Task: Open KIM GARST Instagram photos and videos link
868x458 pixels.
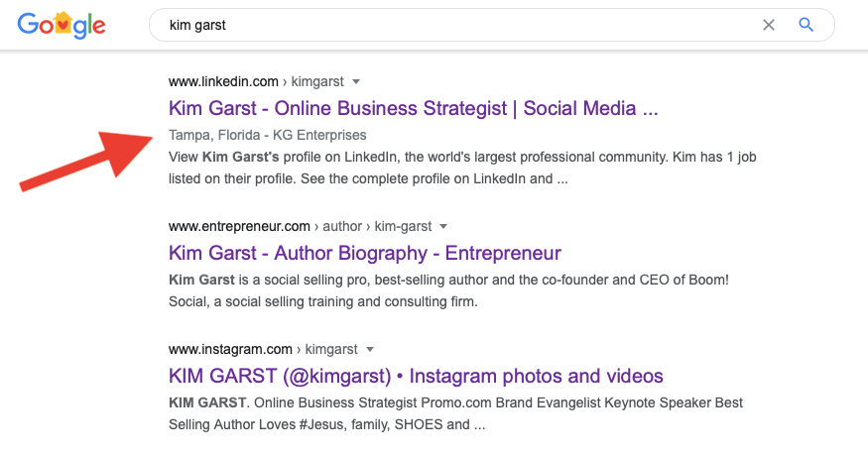Action: tap(416, 376)
